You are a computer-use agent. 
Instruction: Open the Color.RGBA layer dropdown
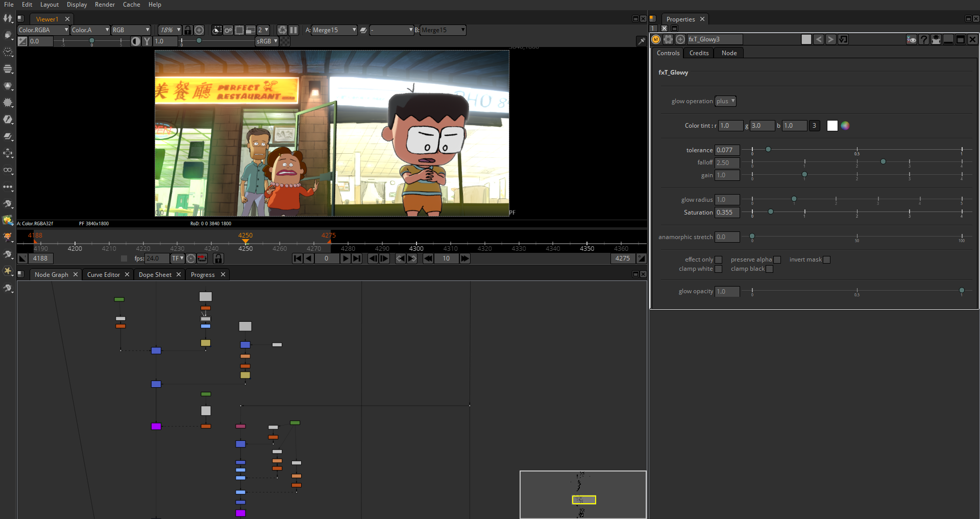click(43, 30)
